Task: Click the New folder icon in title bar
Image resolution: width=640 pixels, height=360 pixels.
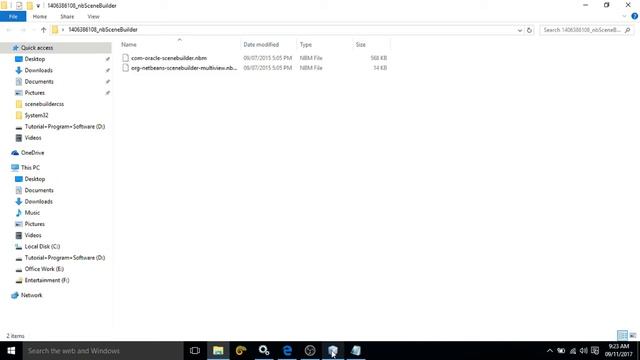Action: [29, 6]
